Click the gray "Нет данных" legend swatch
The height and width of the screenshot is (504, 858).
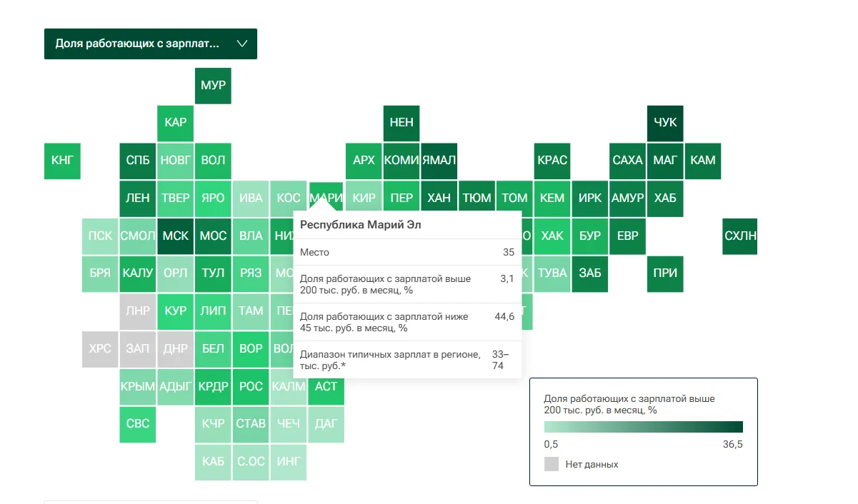552,464
